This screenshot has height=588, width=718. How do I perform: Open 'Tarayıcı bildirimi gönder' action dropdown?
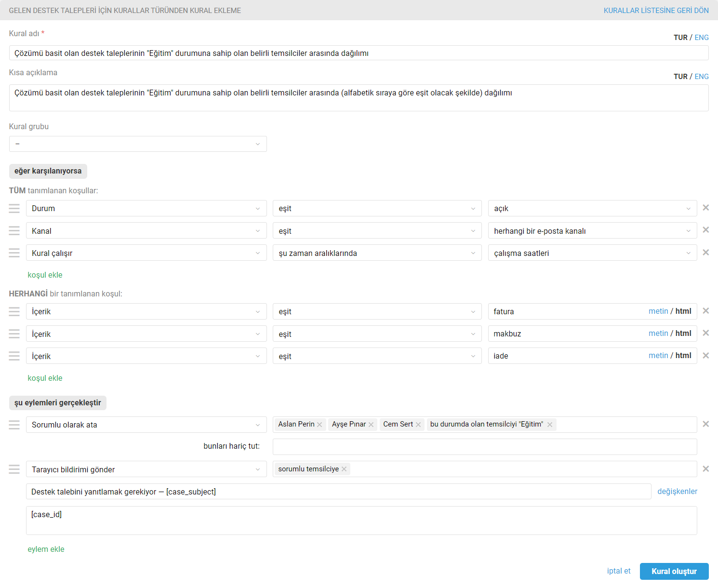coord(146,469)
